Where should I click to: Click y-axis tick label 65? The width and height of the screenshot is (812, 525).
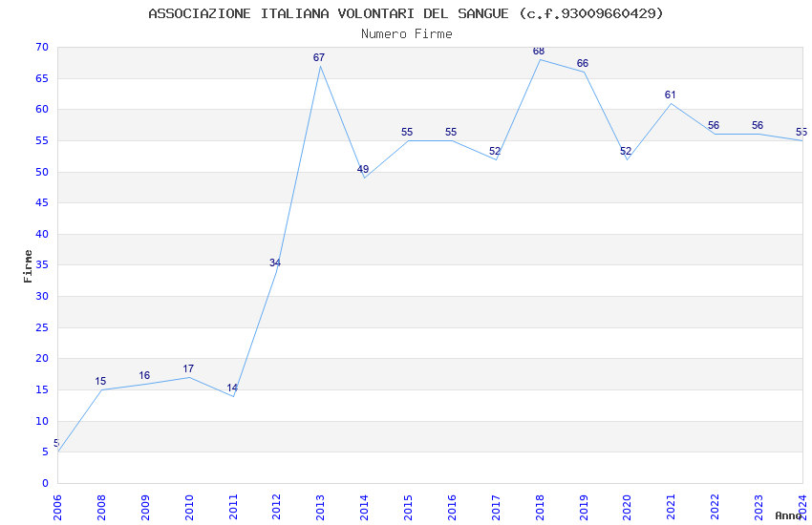pyautogui.click(x=42, y=78)
